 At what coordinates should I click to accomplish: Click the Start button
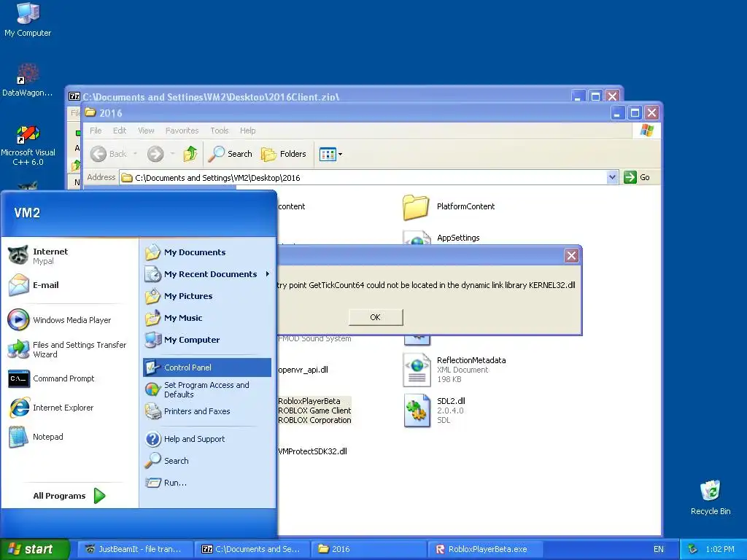pos(35,549)
